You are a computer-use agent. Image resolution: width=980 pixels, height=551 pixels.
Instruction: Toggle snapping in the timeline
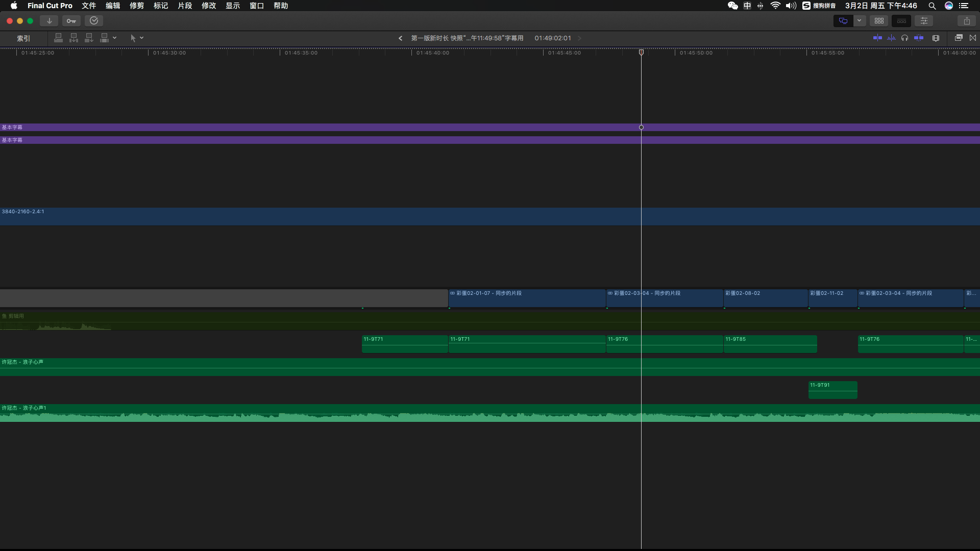click(919, 38)
